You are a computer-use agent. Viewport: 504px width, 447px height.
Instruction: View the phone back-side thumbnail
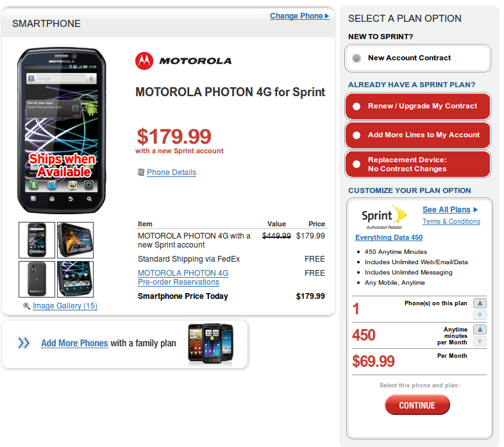point(37,279)
